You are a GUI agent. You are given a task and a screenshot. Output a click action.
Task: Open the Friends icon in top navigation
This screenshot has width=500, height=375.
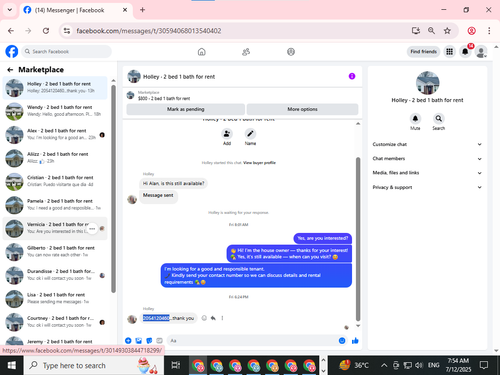coord(246,52)
